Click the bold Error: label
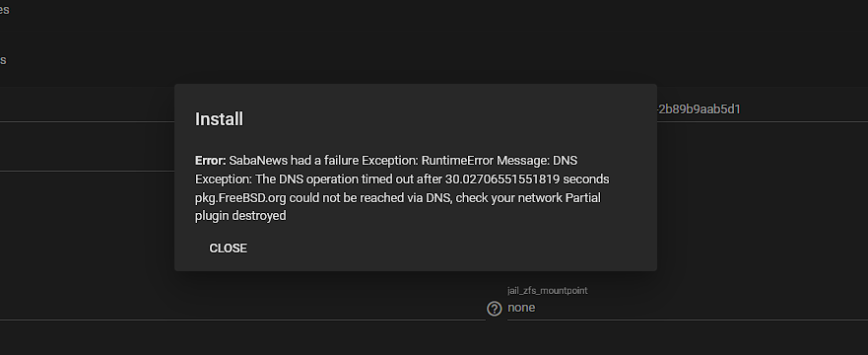 click(211, 161)
